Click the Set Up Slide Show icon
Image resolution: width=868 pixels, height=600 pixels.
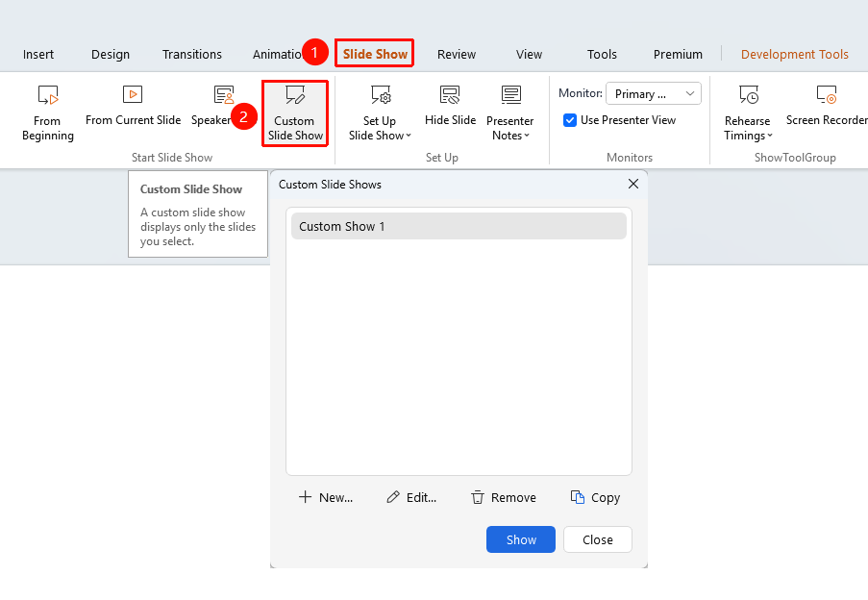pos(381,95)
